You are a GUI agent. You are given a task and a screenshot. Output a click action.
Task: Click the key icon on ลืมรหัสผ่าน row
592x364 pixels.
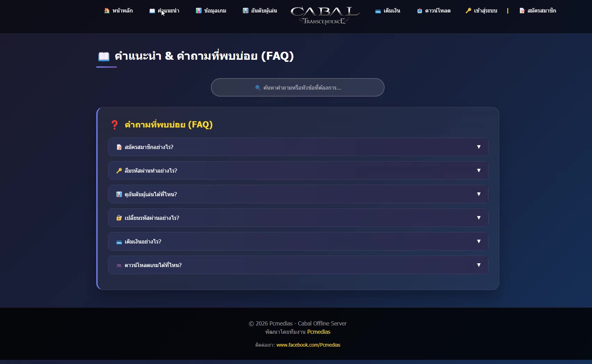pyautogui.click(x=119, y=171)
